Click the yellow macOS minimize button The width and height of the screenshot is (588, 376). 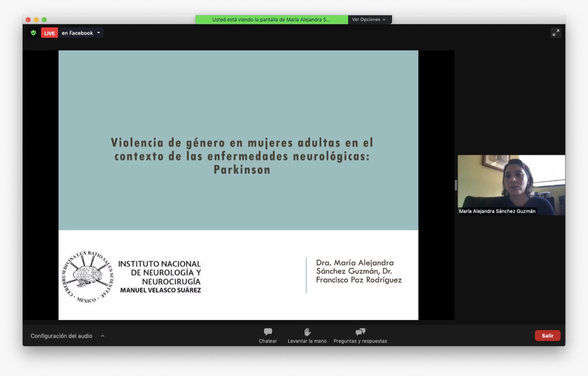pyautogui.click(x=35, y=20)
